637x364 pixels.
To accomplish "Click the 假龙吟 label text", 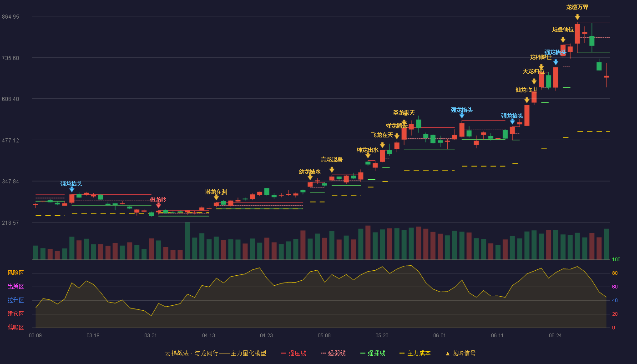I will point(158,199).
